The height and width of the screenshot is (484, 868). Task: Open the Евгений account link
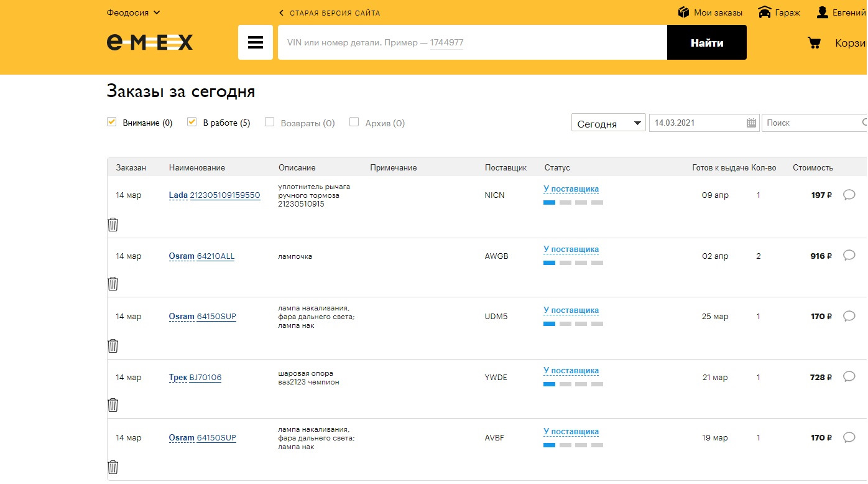click(x=849, y=12)
